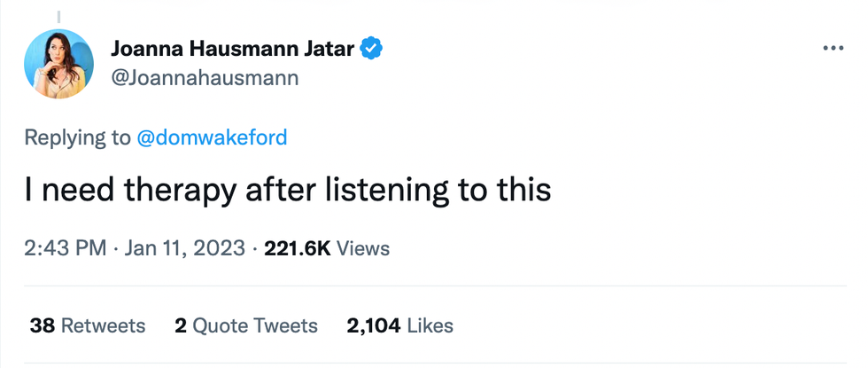Open the tweet's more options menu

coord(832,48)
